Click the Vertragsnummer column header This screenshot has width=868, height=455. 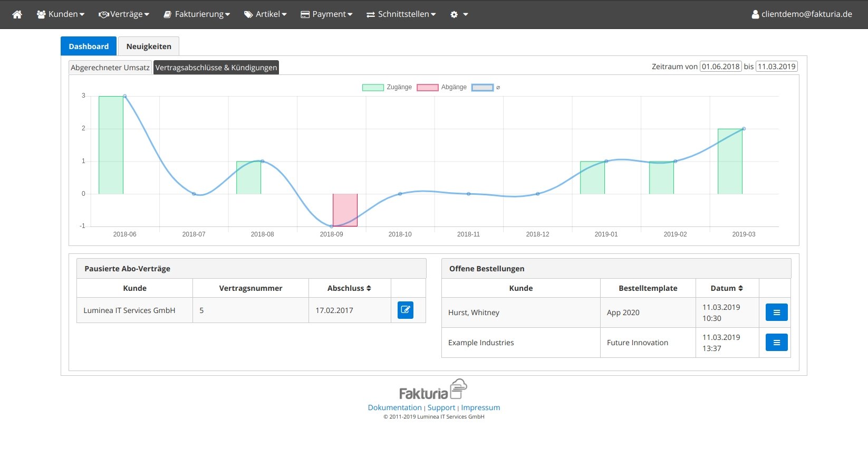tap(251, 288)
